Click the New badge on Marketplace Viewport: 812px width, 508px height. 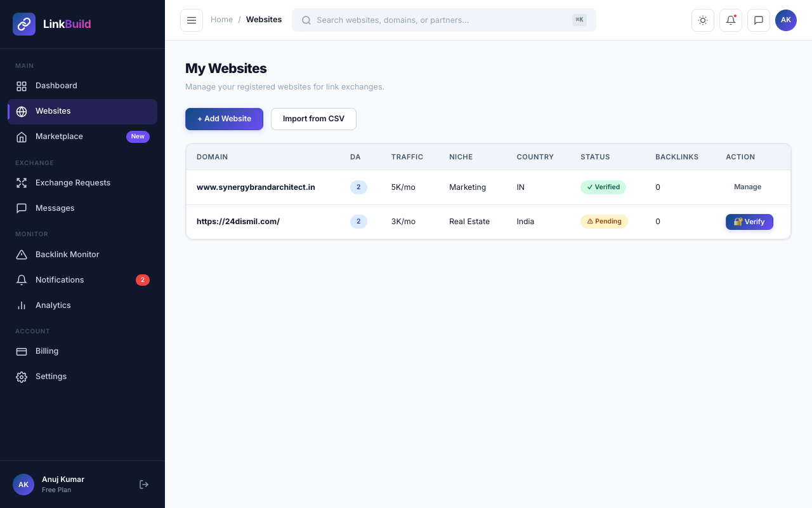[138, 137]
